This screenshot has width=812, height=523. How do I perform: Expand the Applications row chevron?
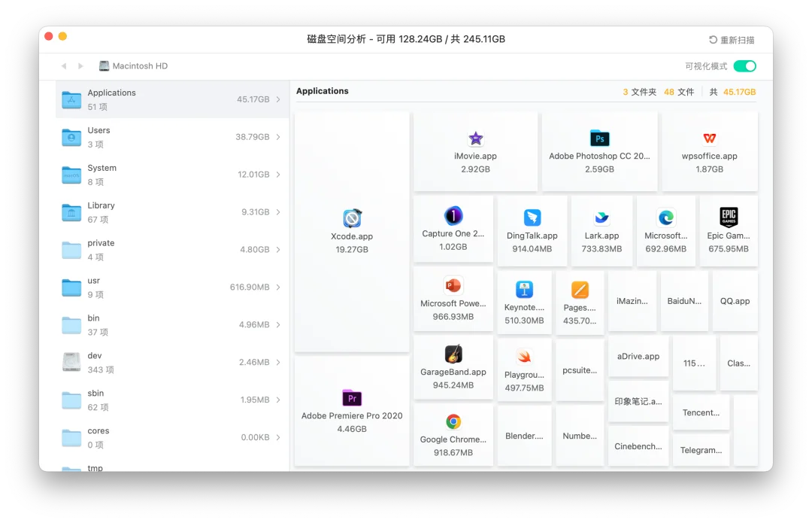tap(278, 99)
